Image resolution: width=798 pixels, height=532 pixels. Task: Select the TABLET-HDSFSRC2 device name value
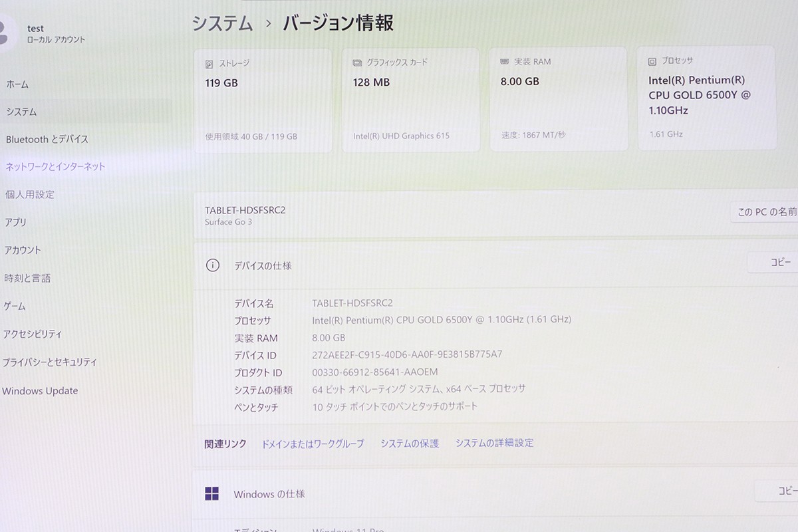(x=352, y=303)
